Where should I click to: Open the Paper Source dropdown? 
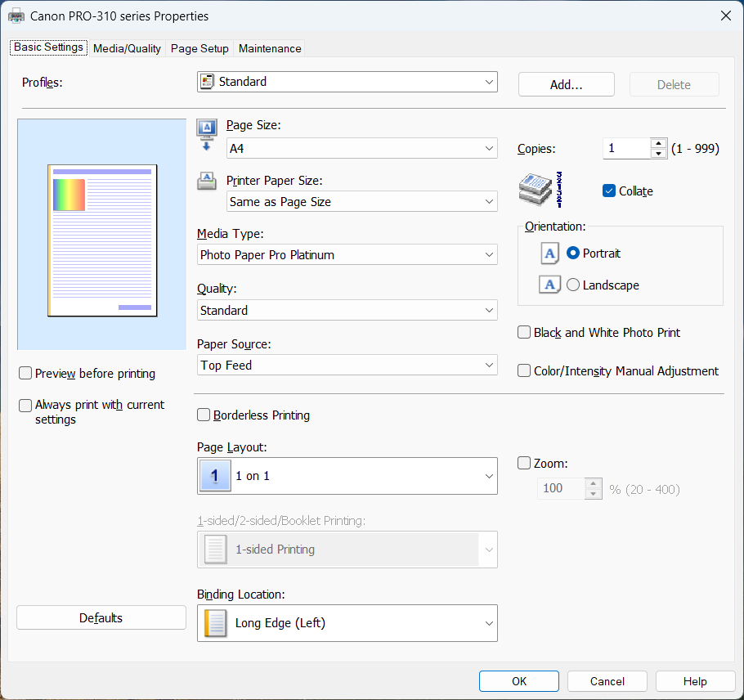pos(347,365)
